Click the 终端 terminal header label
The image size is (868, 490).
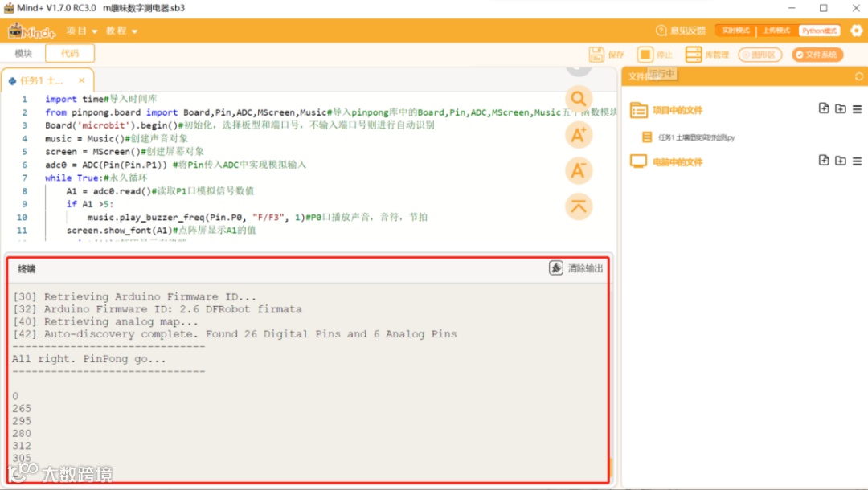(27, 269)
